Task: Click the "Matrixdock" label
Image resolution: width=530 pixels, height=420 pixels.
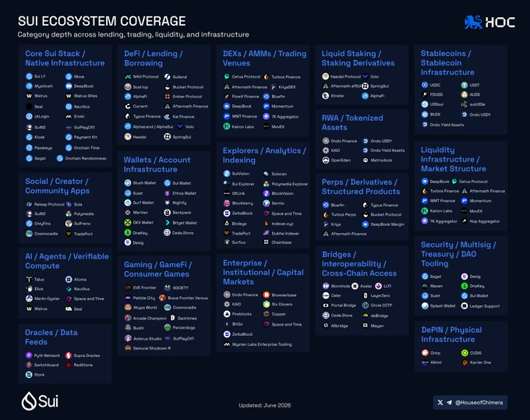Action: click(x=381, y=161)
